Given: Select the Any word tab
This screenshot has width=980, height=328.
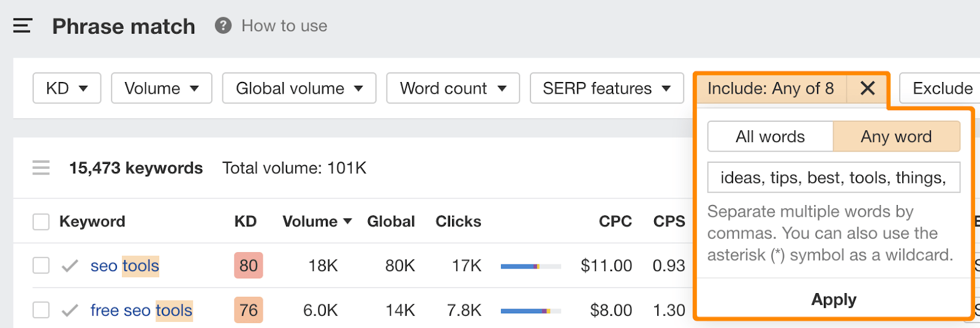Looking at the screenshot, I should pos(896,136).
